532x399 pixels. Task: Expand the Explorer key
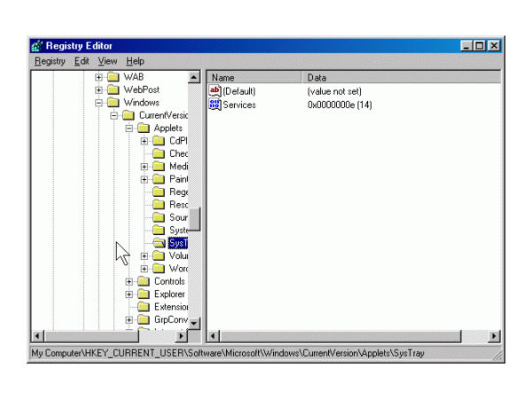[x=129, y=294]
